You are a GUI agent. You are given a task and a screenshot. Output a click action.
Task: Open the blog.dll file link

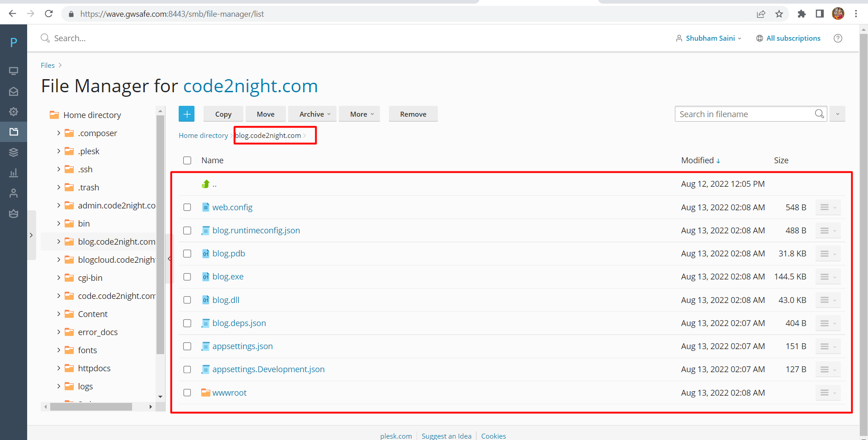(226, 300)
